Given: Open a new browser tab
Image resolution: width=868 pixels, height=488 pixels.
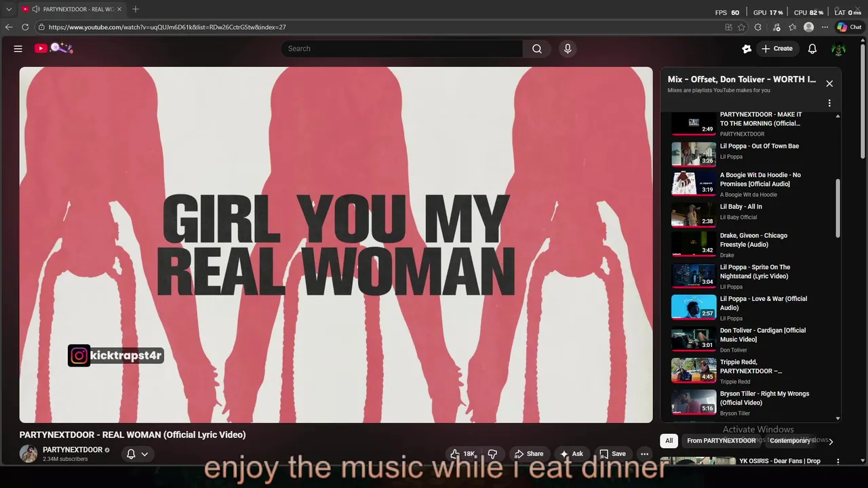Looking at the screenshot, I should (x=136, y=9).
